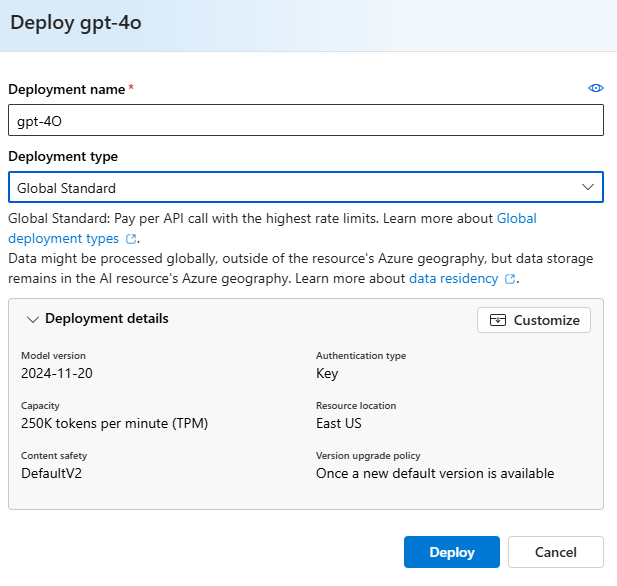Open the Global deployment types link
617x586 pixels.
pyautogui.click(x=272, y=228)
